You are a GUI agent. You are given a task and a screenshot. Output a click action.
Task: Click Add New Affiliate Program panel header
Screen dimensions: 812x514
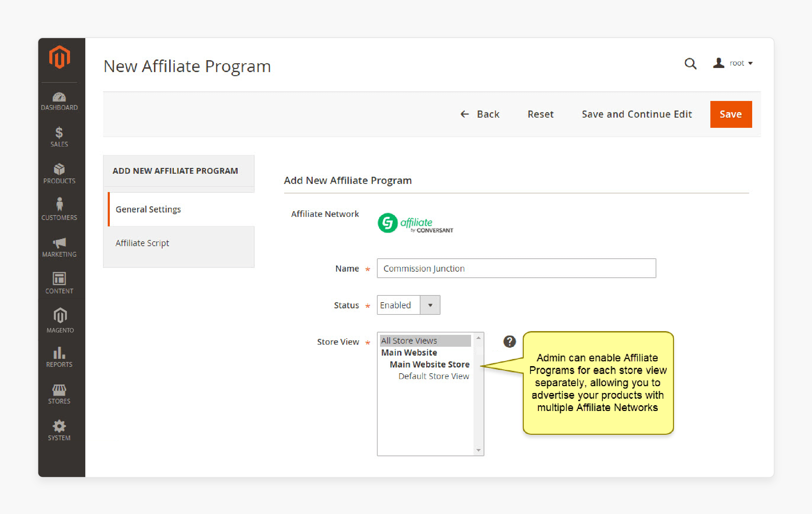[179, 171]
